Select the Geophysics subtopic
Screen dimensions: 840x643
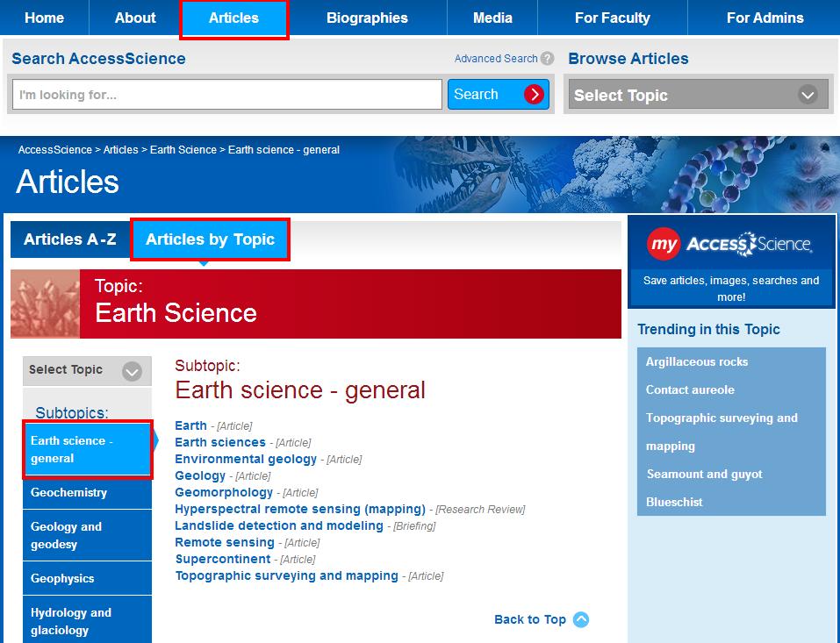(x=87, y=578)
